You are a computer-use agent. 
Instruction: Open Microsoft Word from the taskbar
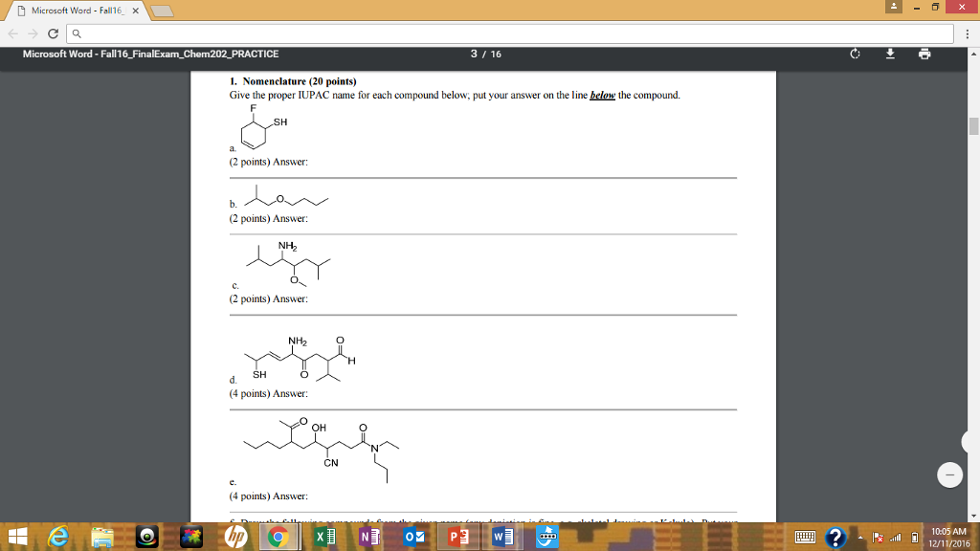tap(501, 537)
